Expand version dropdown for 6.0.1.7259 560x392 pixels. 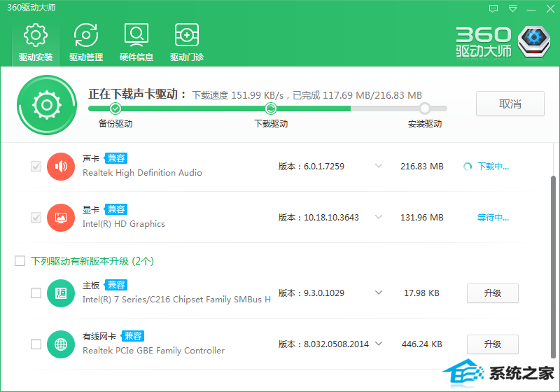pyautogui.click(x=379, y=166)
